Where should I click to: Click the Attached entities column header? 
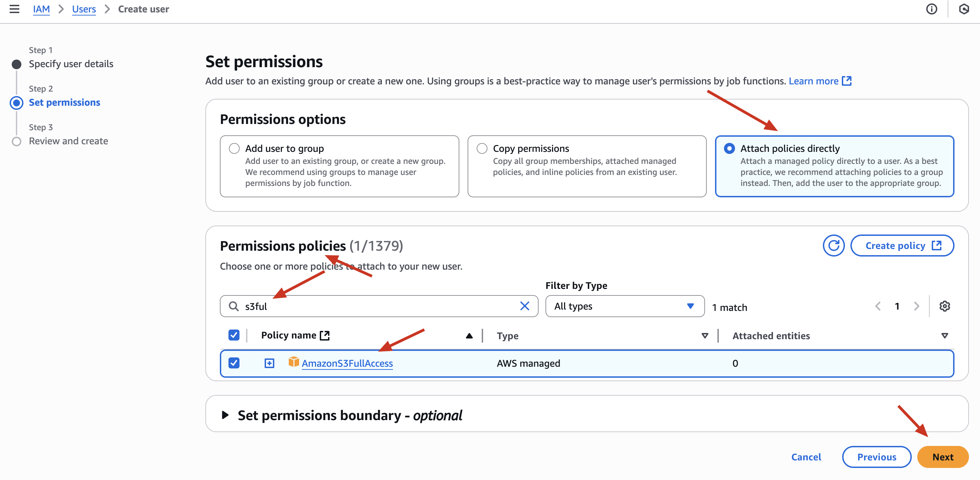771,336
